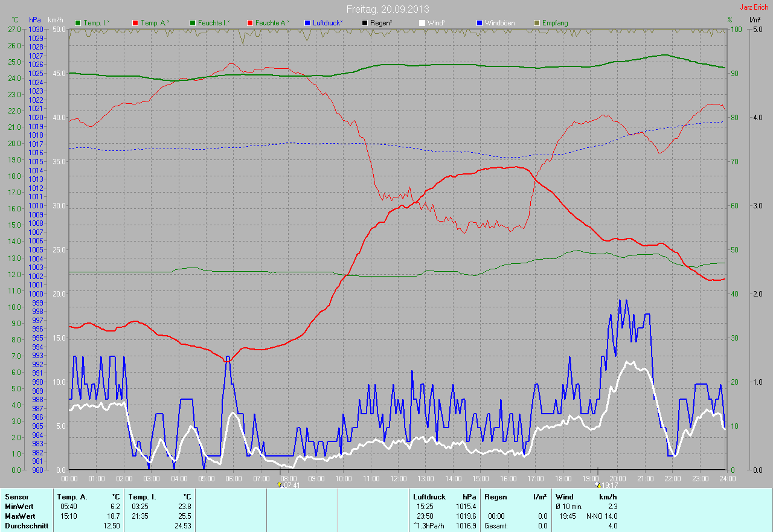Click the blue Windböen legend square
Screen dimensions: 773x532
tap(480, 23)
